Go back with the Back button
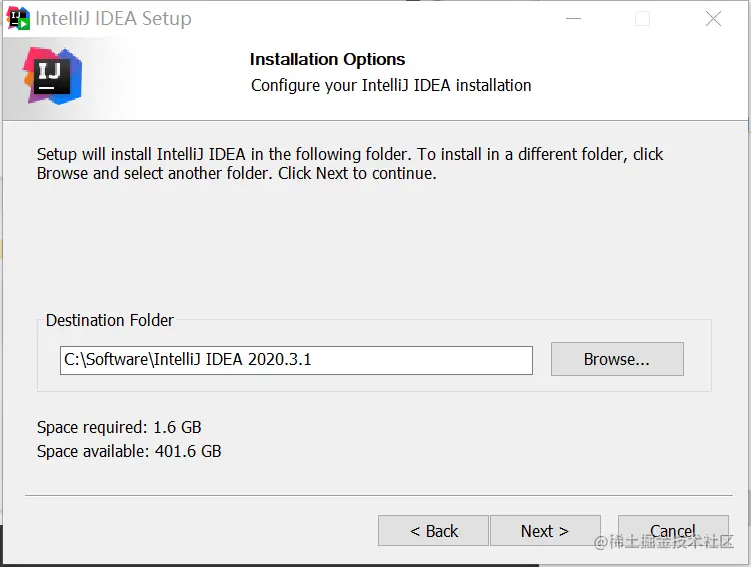Screen dimensions: 751x567 [x=433, y=531]
